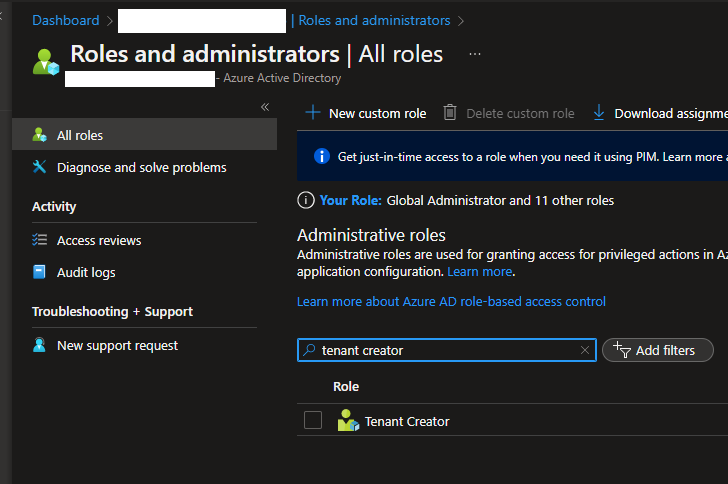Clear the search box with the X icon
The height and width of the screenshot is (484, 728).
click(585, 350)
